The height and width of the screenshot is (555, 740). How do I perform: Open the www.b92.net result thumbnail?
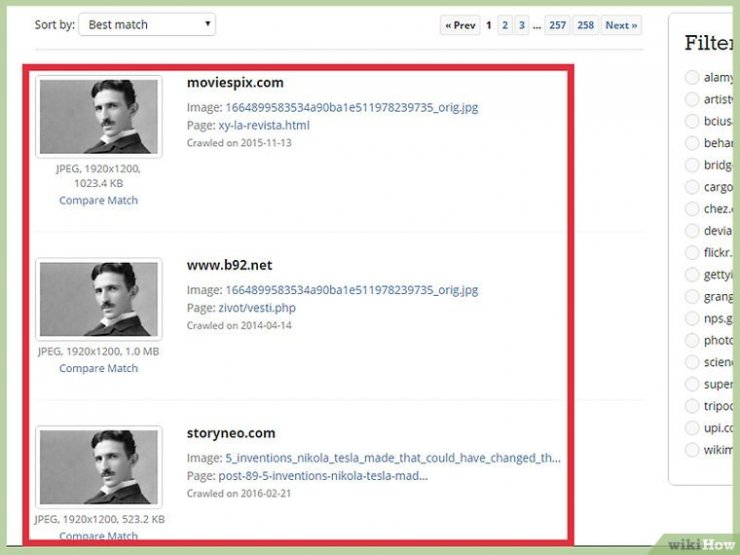tap(99, 299)
